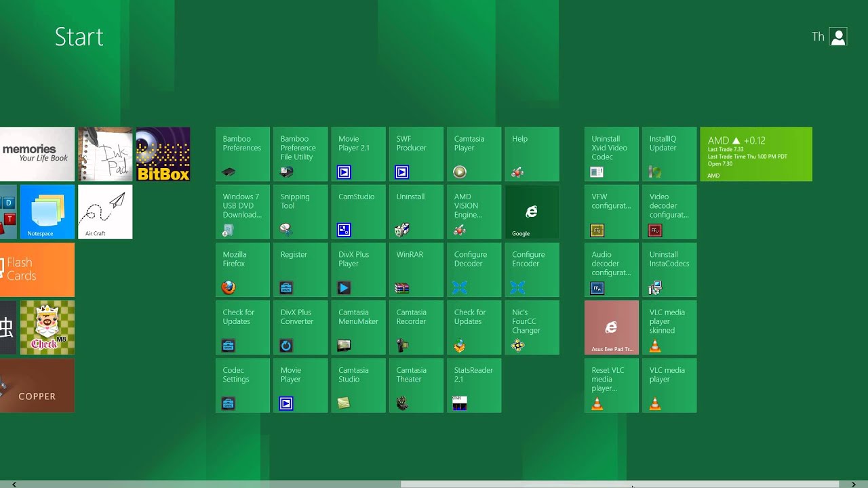Open the Asus Eee Pad pinned site tile
The width and height of the screenshot is (868, 488).
click(x=612, y=327)
